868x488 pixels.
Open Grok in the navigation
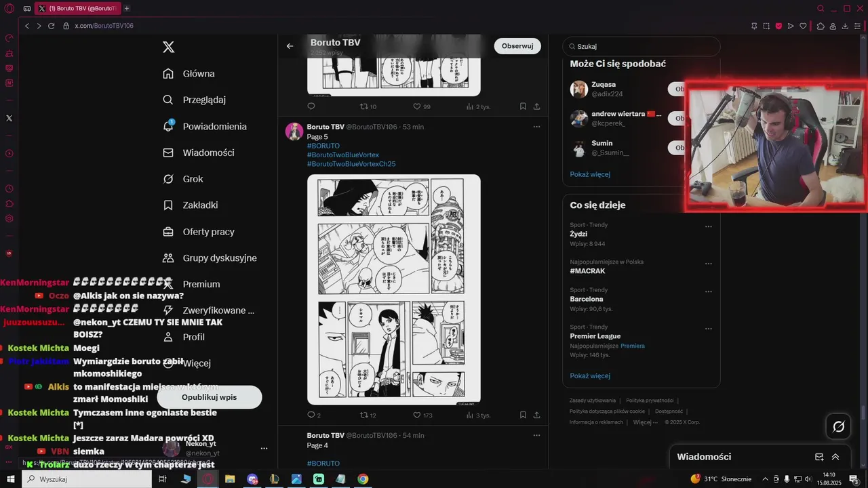click(x=183, y=179)
